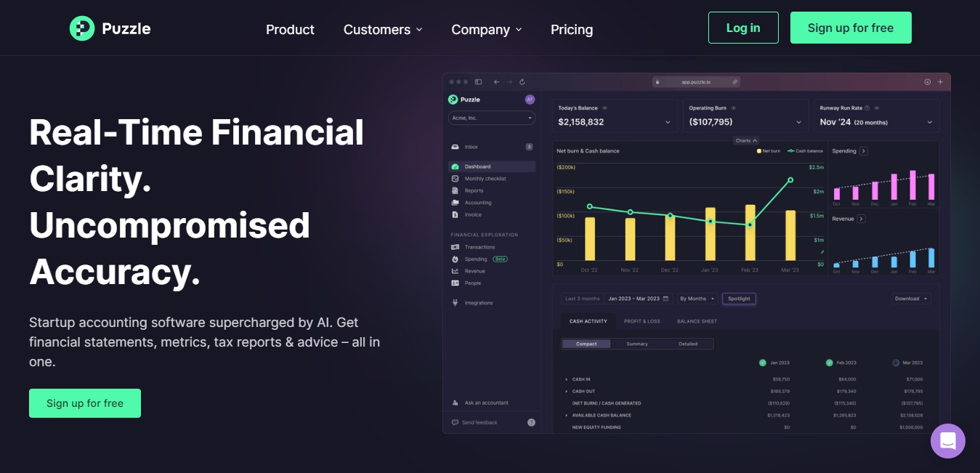Open the chat support bubble
Viewport: 980px width, 473px height.
pyautogui.click(x=947, y=441)
